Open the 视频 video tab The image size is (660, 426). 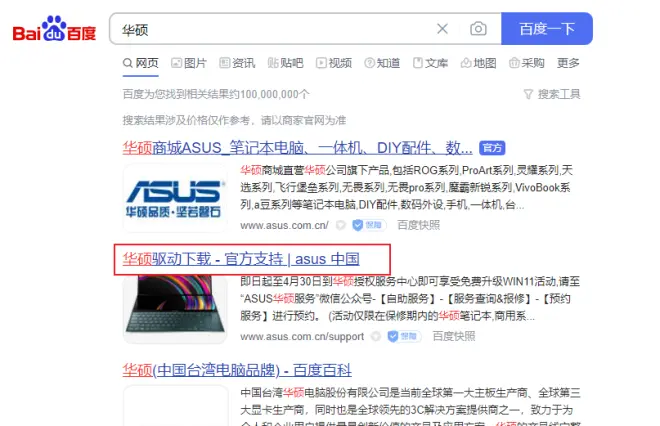pyautogui.click(x=334, y=63)
